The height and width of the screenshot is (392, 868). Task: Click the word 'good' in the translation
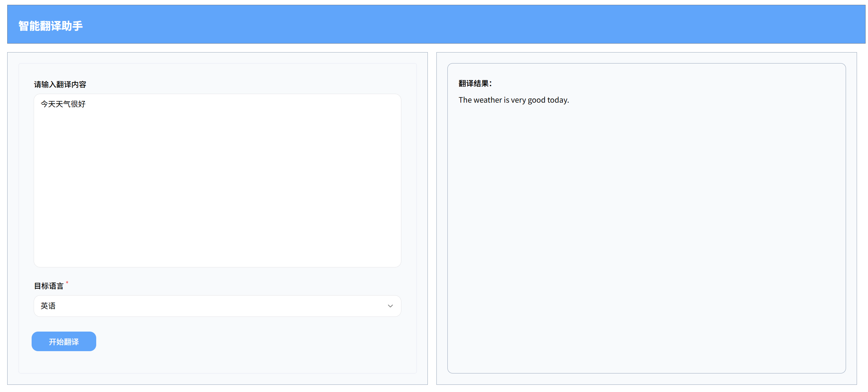[x=536, y=100]
